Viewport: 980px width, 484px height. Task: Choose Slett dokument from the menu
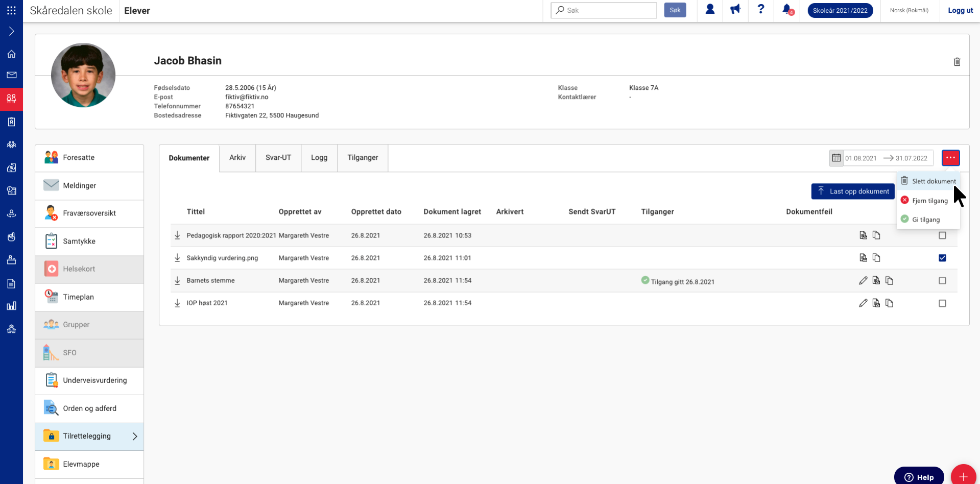point(928,181)
